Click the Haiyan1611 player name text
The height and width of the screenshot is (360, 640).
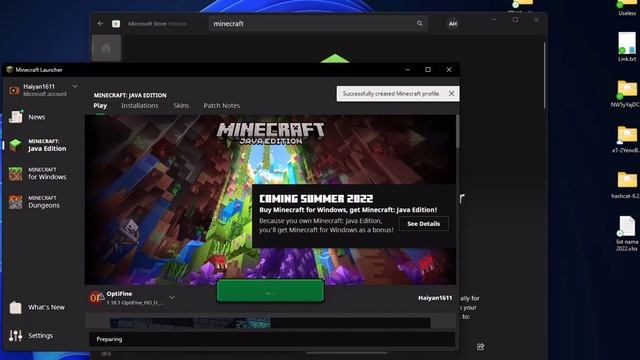click(435, 298)
